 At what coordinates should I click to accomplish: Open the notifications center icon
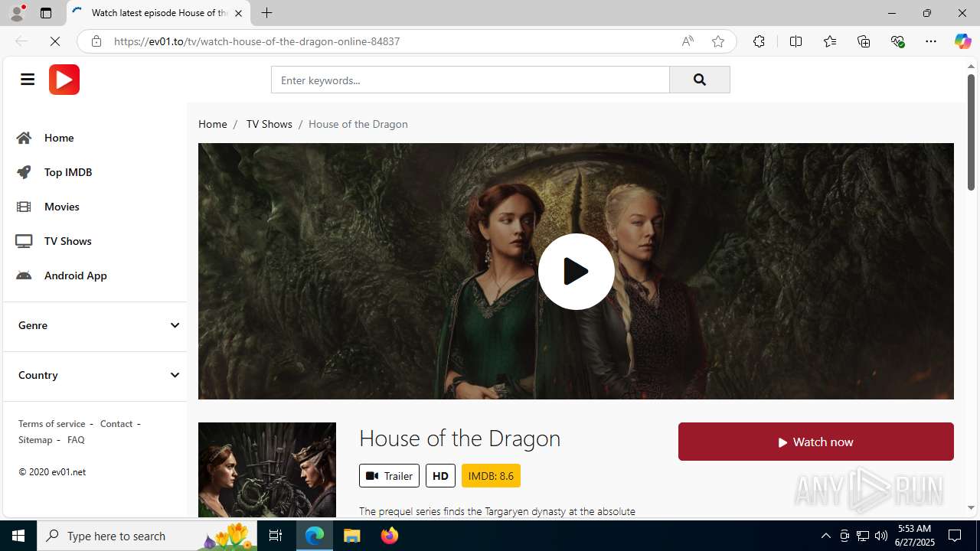coord(955,536)
